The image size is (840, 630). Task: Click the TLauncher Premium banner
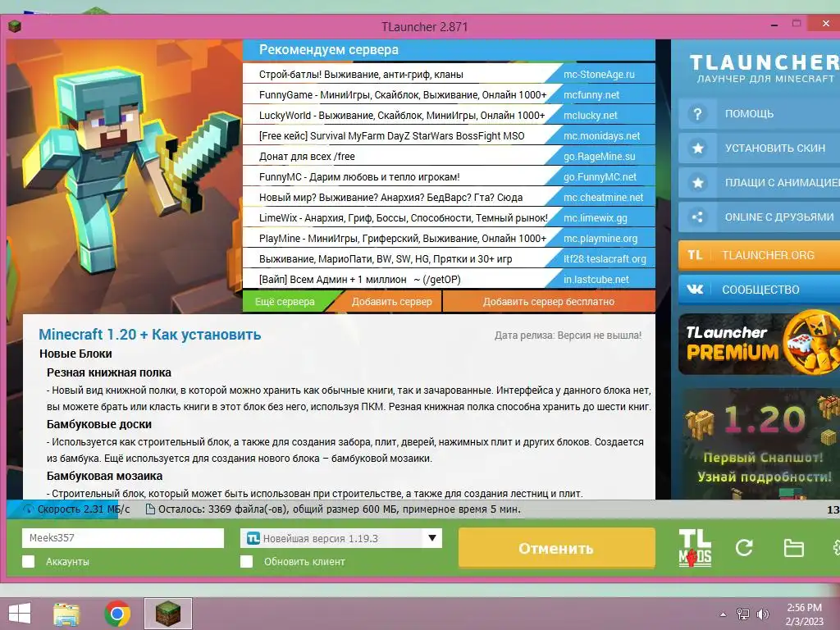point(759,344)
